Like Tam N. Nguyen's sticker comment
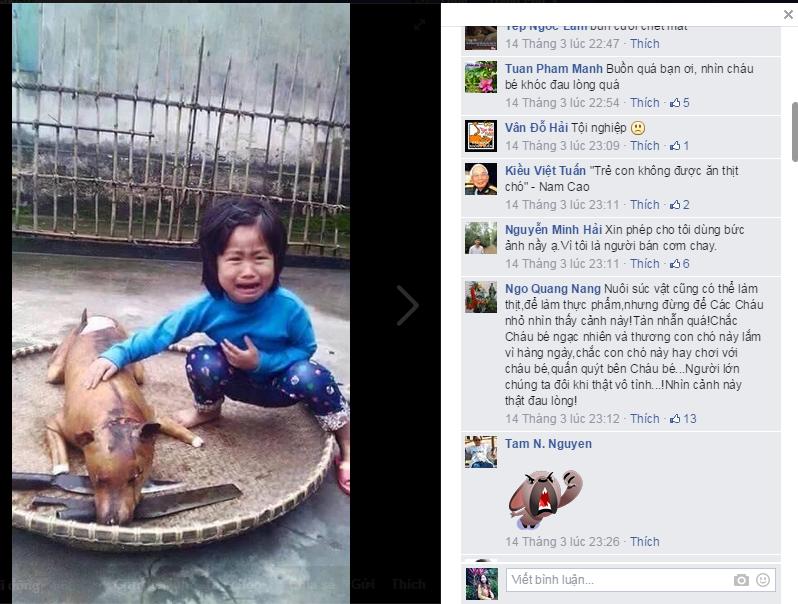 click(644, 542)
